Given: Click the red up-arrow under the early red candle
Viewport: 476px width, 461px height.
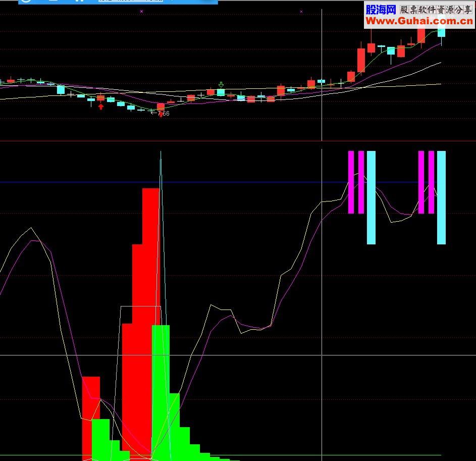Looking at the screenshot, I should (x=101, y=107).
